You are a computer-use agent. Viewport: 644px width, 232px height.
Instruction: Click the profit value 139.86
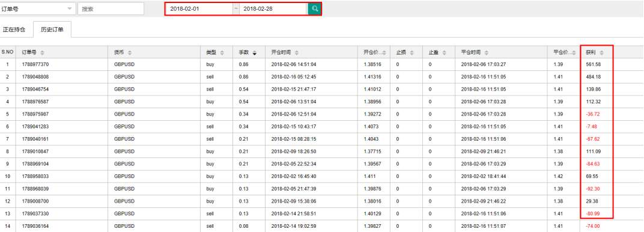[x=594, y=89]
